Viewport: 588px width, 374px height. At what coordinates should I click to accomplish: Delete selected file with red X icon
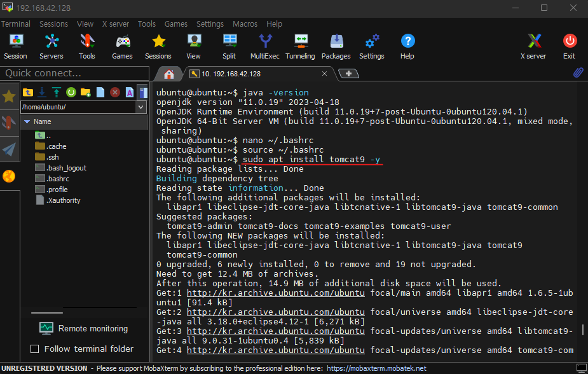point(115,92)
